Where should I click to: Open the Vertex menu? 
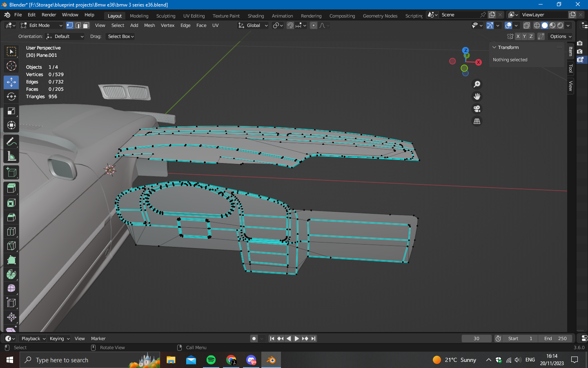point(167,25)
